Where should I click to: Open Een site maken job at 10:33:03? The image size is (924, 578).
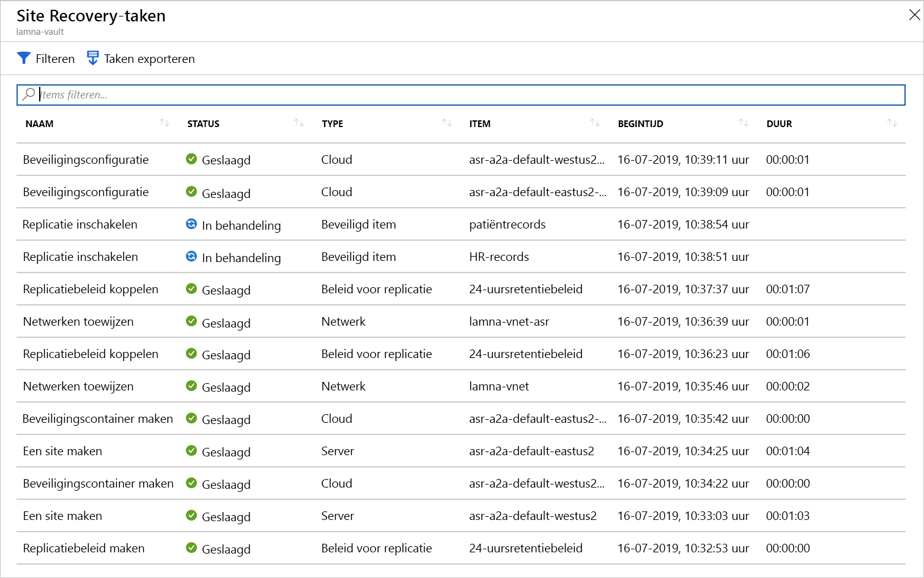point(62,516)
